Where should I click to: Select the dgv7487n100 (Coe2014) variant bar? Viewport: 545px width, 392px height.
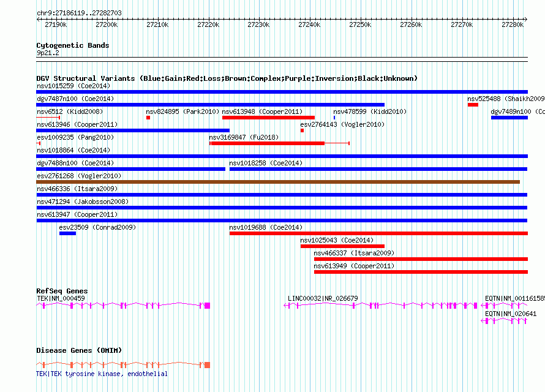coord(210,105)
